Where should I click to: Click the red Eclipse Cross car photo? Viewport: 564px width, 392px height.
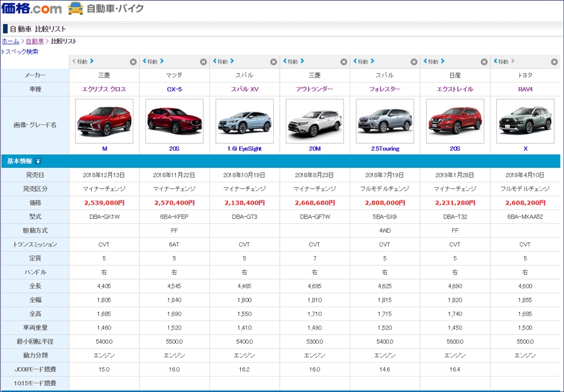(104, 121)
